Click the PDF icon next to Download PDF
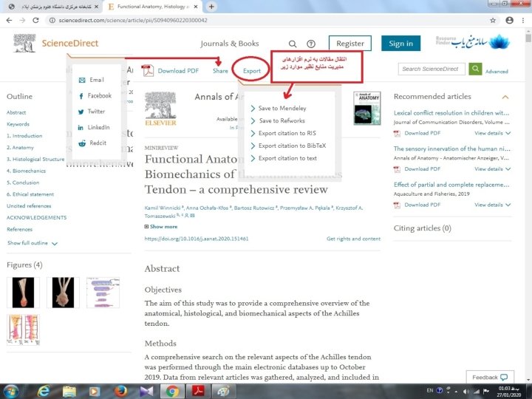Image resolution: width=532 pixels, height=399 pixels. tap(148, 71)
